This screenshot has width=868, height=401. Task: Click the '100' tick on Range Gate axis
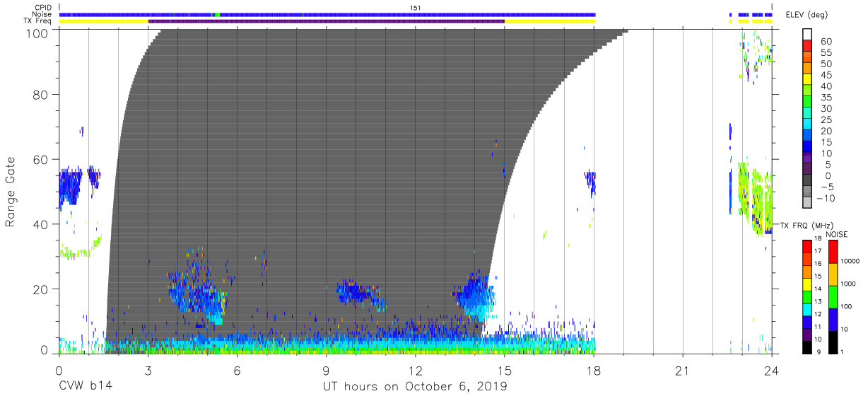(x=36, y=33)
